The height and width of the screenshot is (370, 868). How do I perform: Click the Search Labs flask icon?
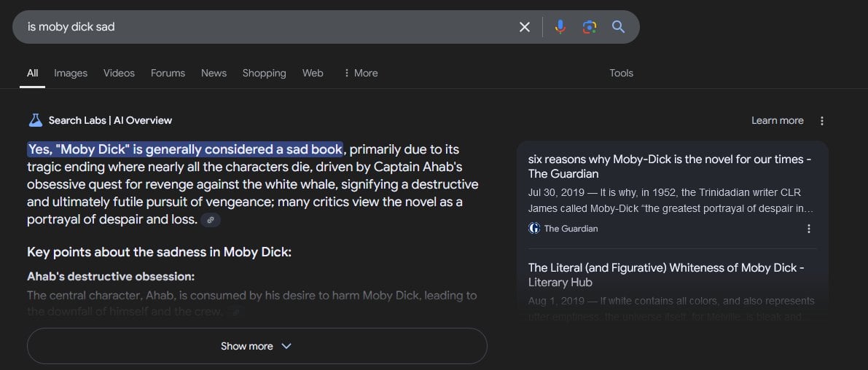(36, 120)
